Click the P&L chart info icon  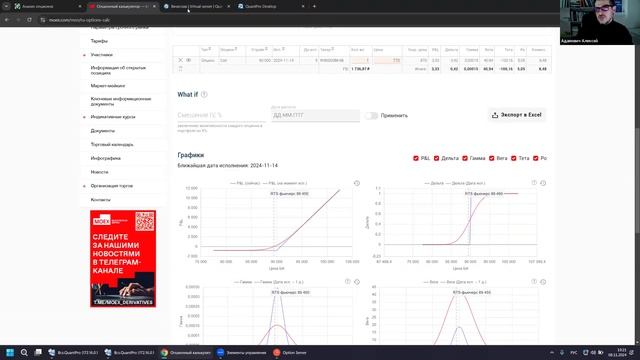pyautogui.click(x=357, y=183)
